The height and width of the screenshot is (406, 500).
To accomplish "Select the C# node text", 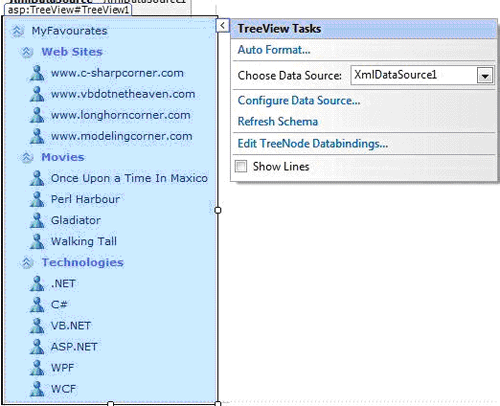I will [59, 305].
